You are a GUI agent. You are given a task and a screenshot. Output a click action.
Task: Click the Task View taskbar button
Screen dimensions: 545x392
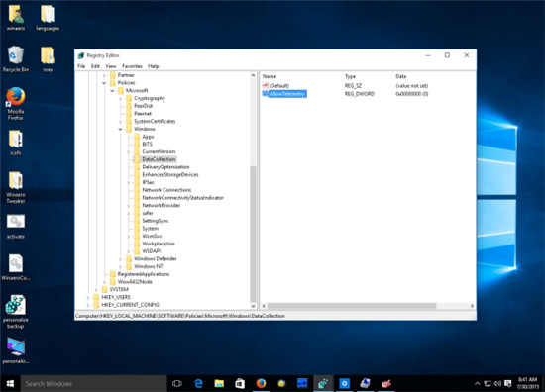pyautogui.click(x=177, y=383)
